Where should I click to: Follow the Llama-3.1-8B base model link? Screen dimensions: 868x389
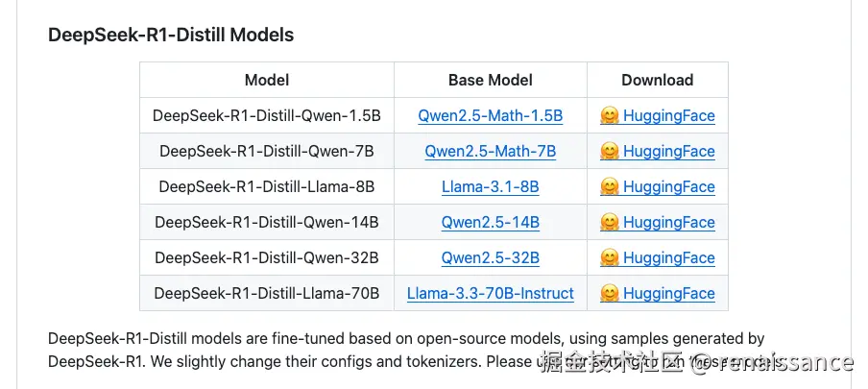[x=490, y=187]
